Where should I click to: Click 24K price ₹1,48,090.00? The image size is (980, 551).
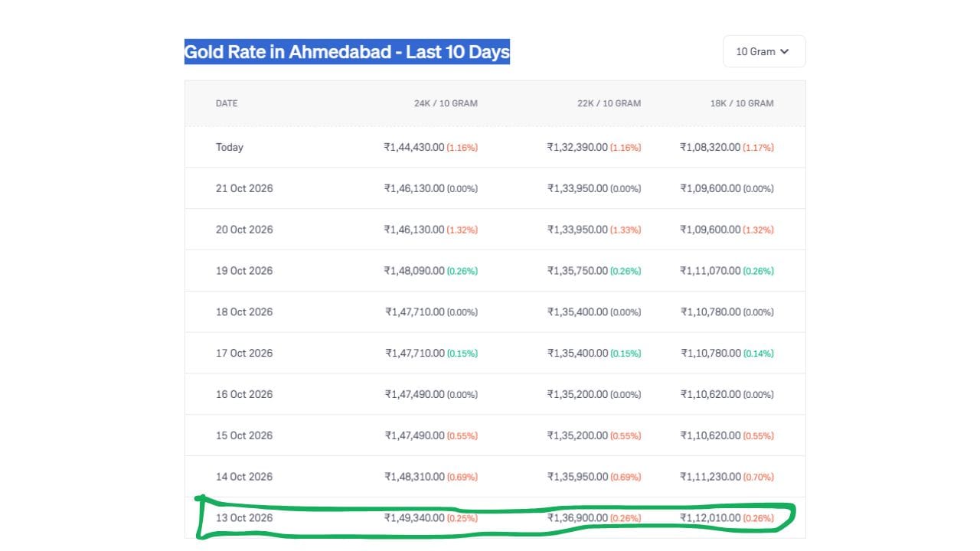(414, 271)
